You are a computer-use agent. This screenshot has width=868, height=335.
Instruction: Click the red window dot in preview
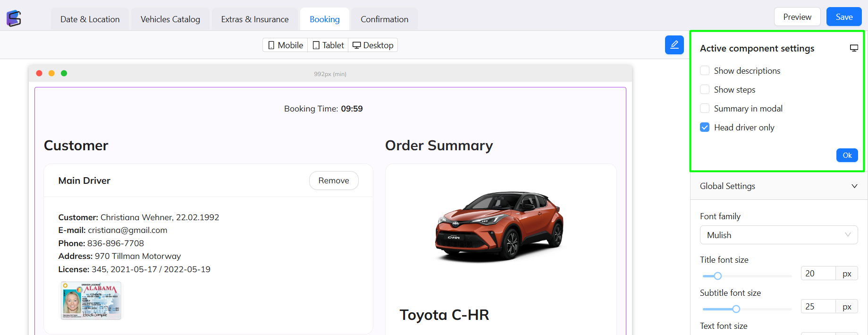[39, 73]
